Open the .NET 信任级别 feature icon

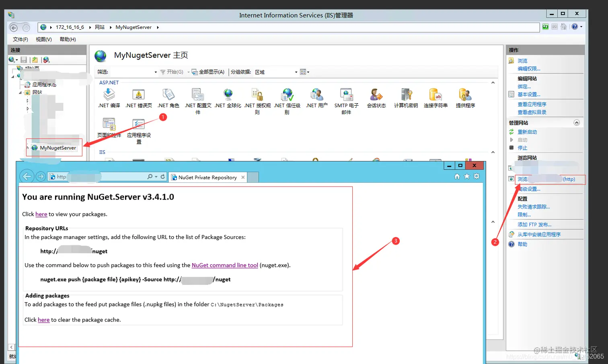click(287, 94)
